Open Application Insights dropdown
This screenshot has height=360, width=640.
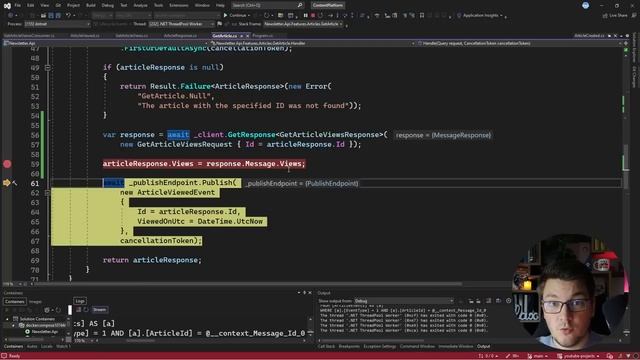480,16
